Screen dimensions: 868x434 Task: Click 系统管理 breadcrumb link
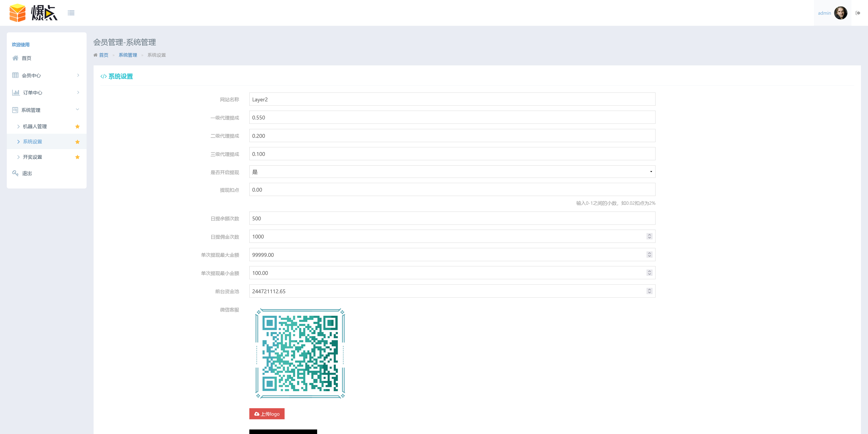point(128,55)
